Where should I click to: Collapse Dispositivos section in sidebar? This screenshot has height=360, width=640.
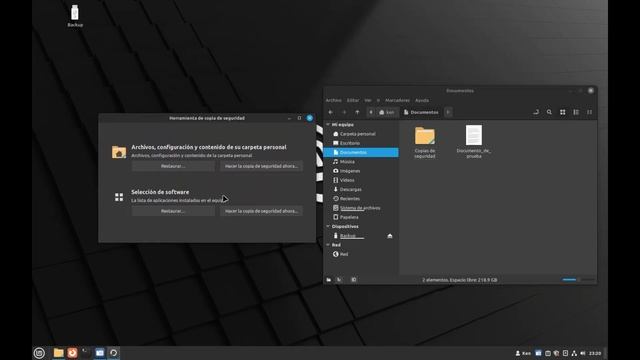coord(328,226)
